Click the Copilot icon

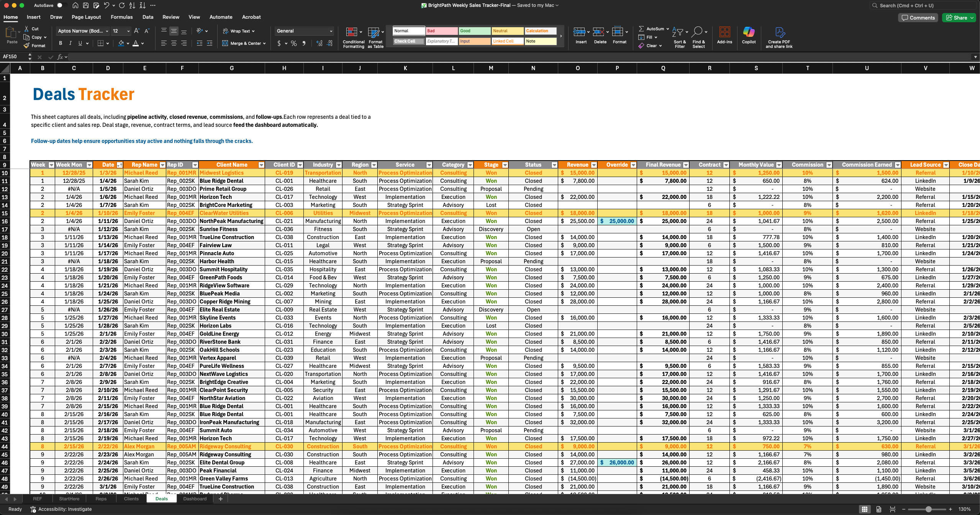748,32
